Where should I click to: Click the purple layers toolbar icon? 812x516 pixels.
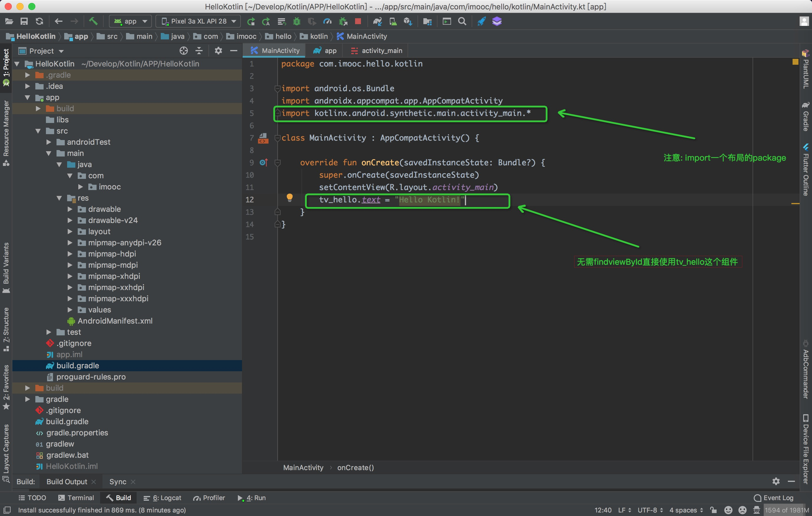click(497, 21)
